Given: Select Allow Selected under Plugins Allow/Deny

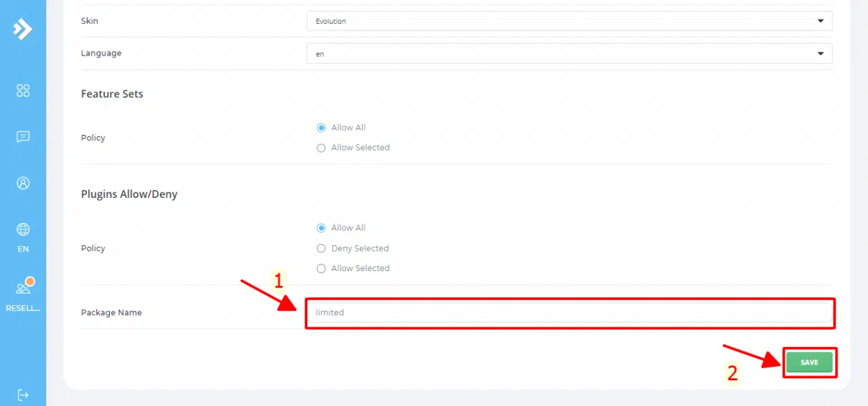Looking at the screenshot, I should (321, 268).
